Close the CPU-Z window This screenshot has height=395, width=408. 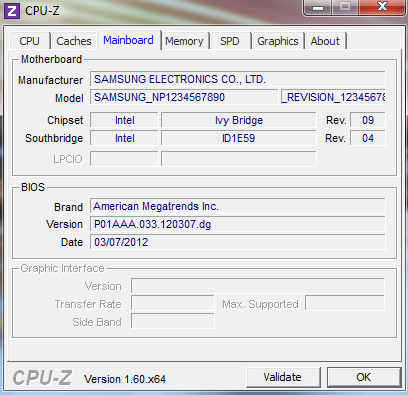[382, 7]
